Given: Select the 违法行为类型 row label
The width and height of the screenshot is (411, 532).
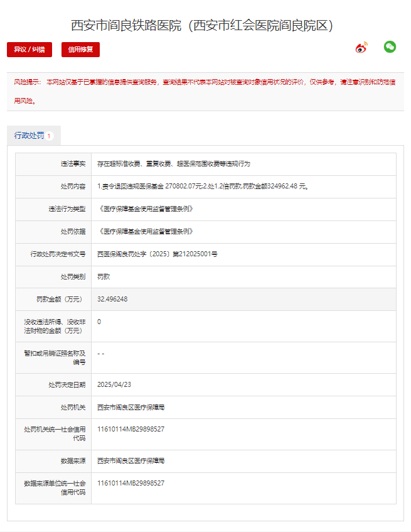Looking at the screenshot, I should pos(67,209).
